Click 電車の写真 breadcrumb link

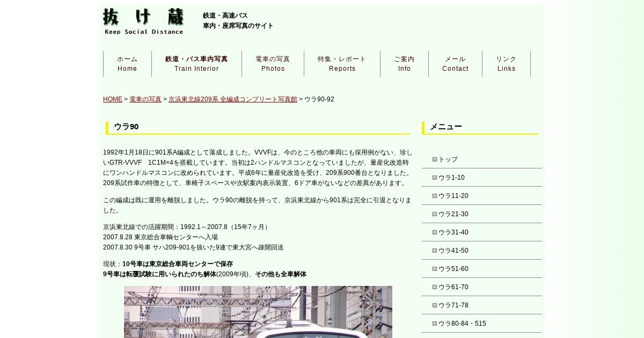click(145, 99)
